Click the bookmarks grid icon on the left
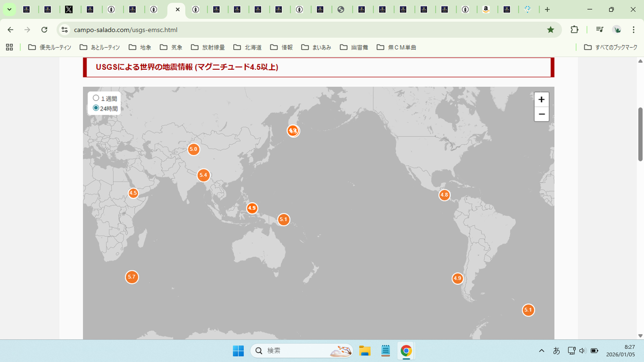This screenshot has width=644, height=362. tap(9, 47)
